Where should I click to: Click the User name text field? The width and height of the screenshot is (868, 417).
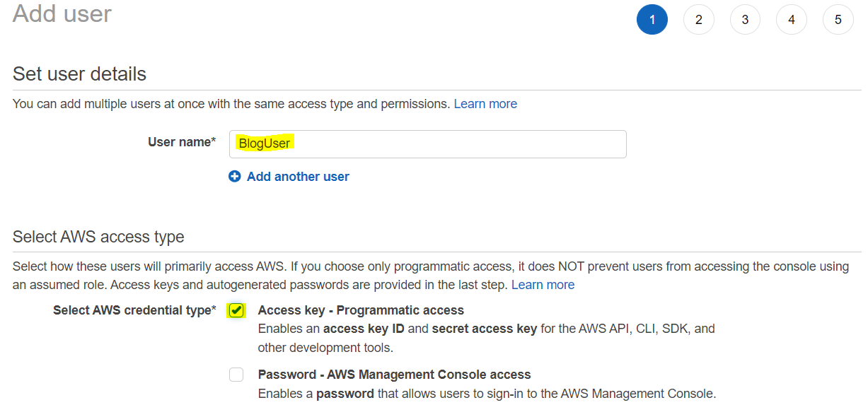[427, 143]
